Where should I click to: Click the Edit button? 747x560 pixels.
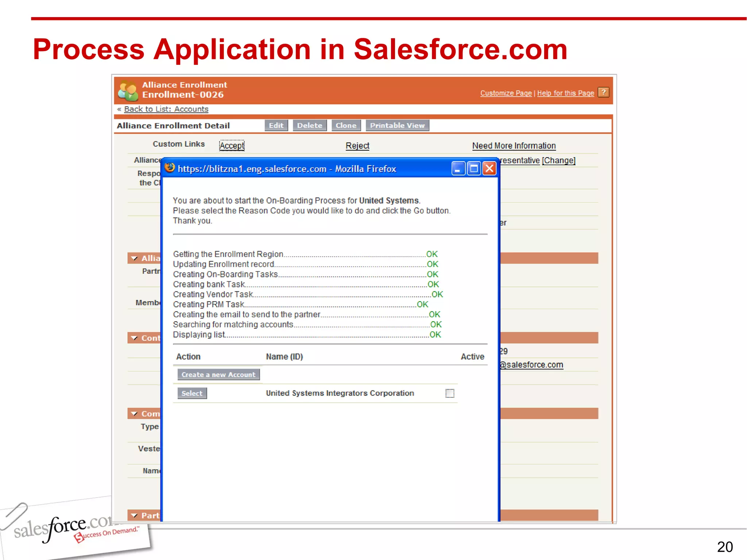click(276, 125)
